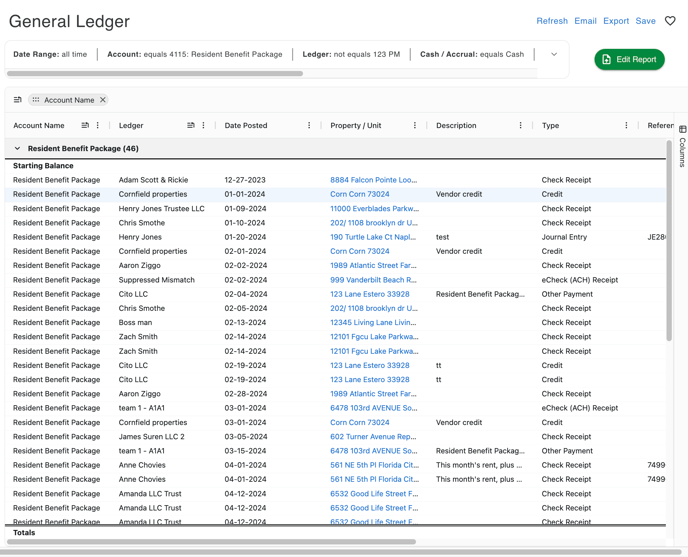Open the Account Name column menu
Image resolution: width=688 pixels, height=557 pixels.
(98, 126)
